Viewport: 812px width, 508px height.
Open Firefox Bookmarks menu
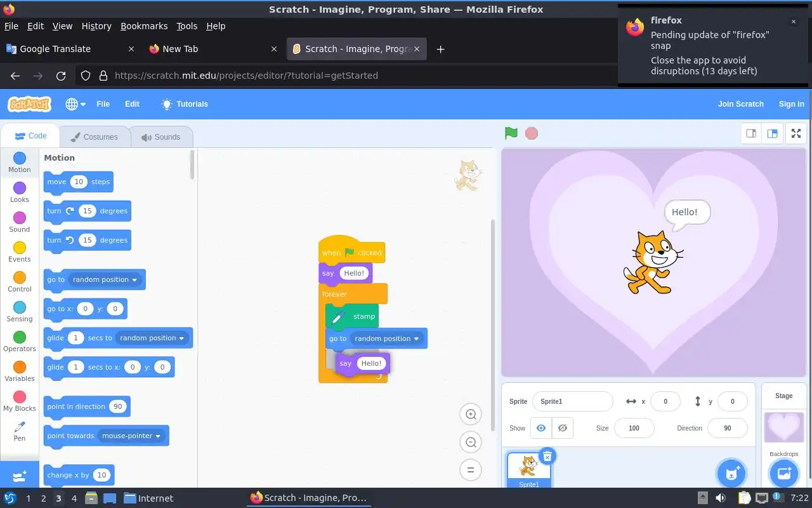pyautogui.click(x=144, y=26)
